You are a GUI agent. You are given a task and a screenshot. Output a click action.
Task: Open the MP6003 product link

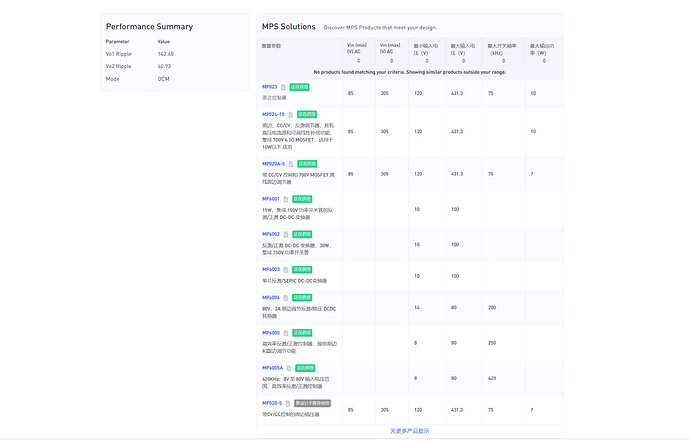click(271, 269)
